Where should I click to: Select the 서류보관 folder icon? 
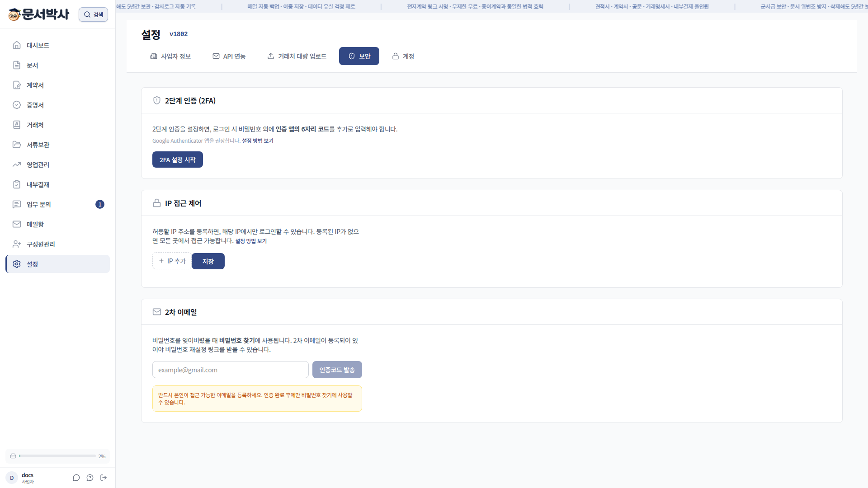(17, 145)
